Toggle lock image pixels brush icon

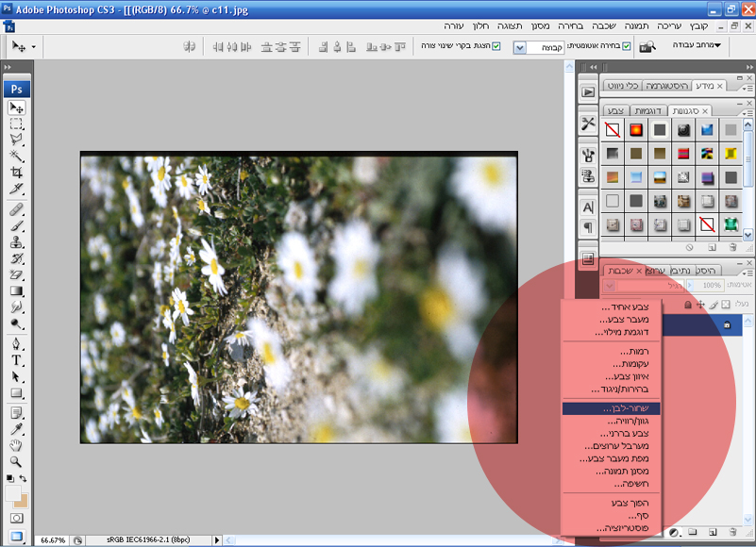pos(714,304)
